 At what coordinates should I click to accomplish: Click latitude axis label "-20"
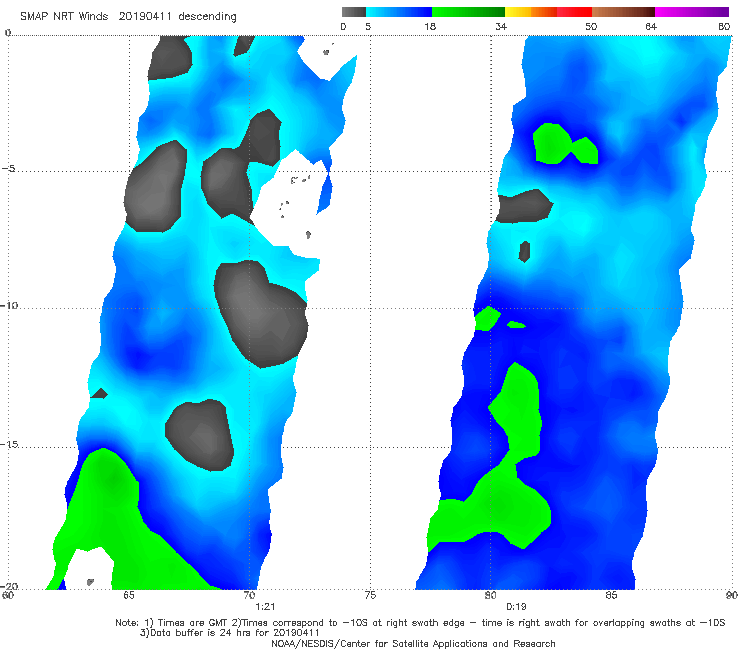click(9, 586)
